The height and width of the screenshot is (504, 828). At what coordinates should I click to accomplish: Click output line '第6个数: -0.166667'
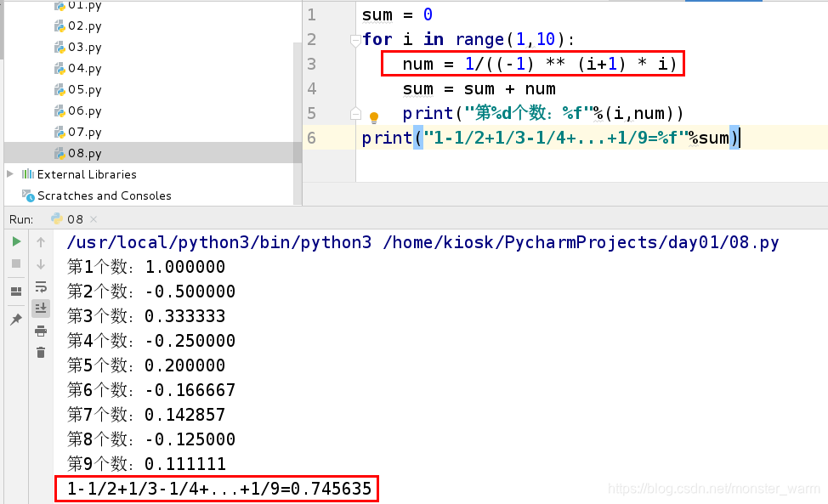(151, 390)
